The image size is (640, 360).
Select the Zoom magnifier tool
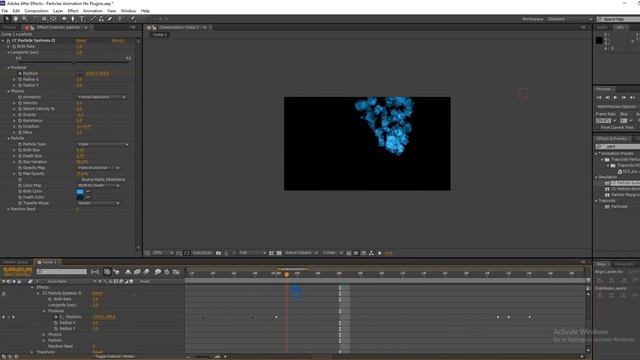24,19
